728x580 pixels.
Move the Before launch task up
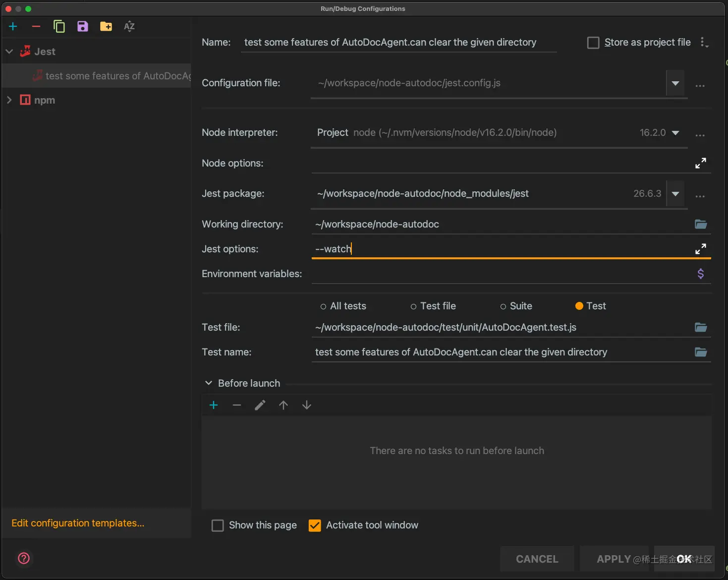click(283, 405)
